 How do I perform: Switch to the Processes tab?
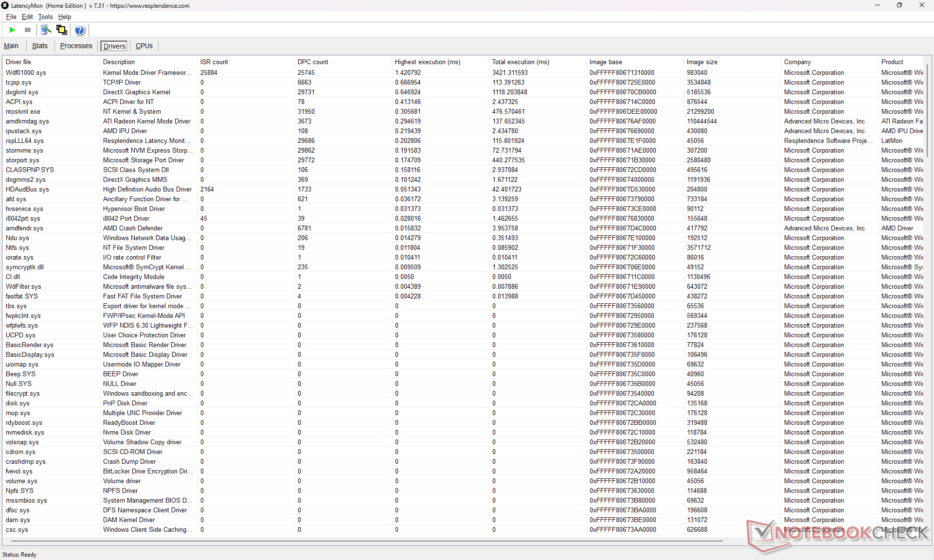pos(76,46)
